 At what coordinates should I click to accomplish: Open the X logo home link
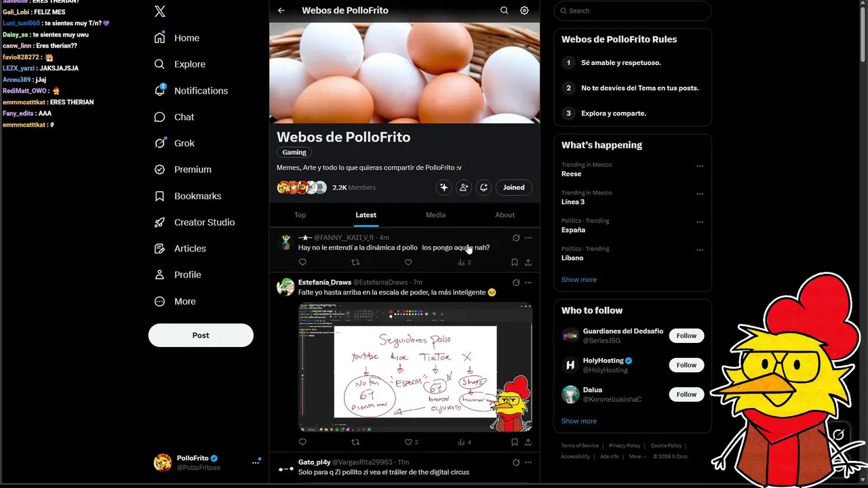[x=160, y=11]
